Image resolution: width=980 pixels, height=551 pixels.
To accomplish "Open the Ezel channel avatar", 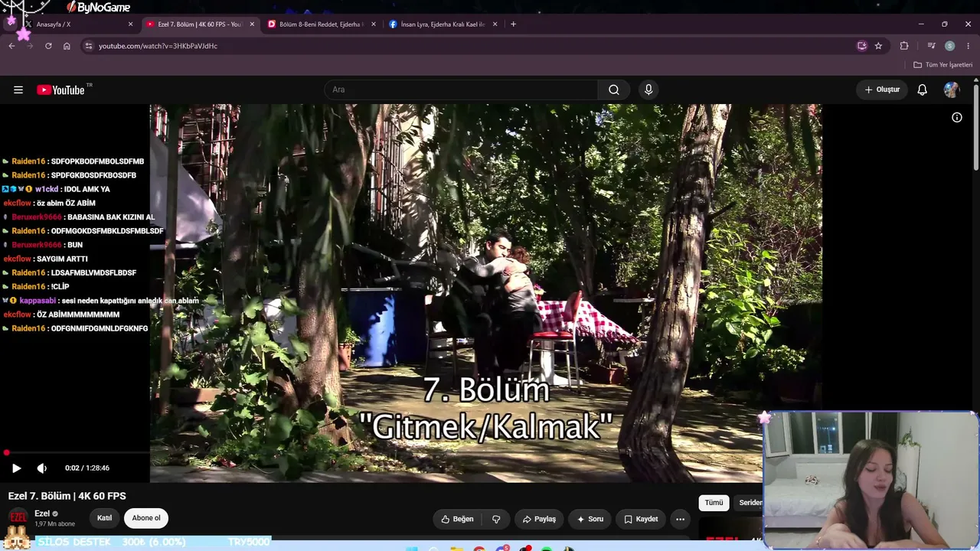I will coord(18,518).
